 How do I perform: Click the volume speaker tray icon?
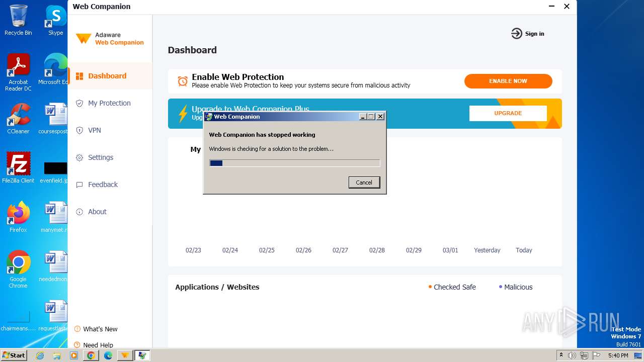pyautogui.click(x=572, y=355)
